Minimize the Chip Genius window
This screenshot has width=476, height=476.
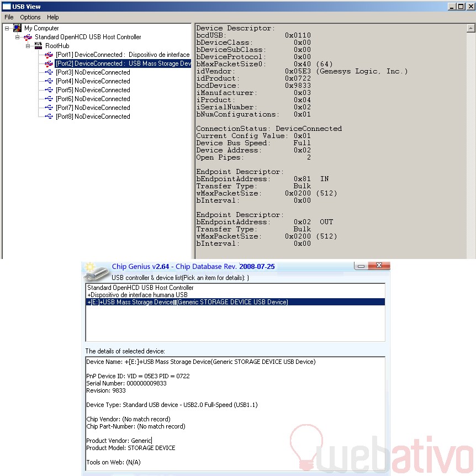pyautogui.click(x=361, y=266)
